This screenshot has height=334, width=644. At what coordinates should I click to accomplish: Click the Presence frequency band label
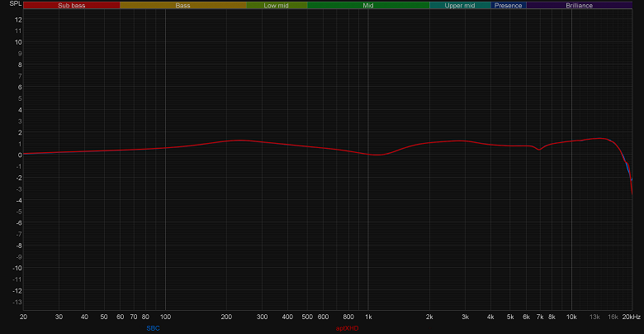(509, 5)
